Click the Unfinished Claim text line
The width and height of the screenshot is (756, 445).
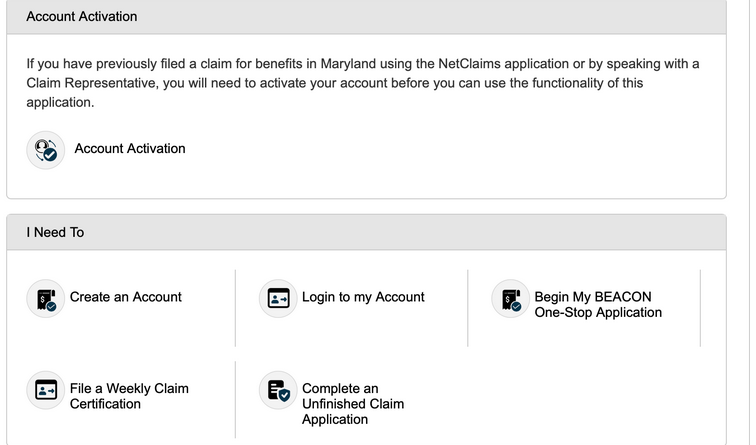pyautogui.click(x=353, y=404)
